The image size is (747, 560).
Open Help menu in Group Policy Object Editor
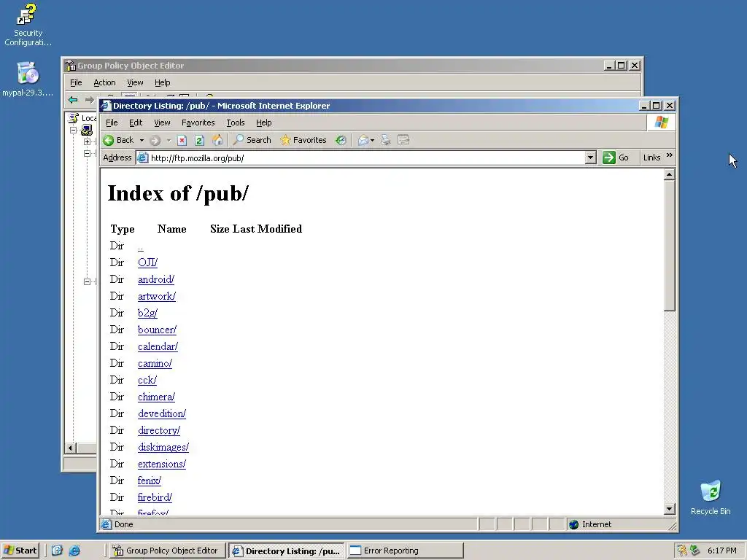(x=162, y=82)
